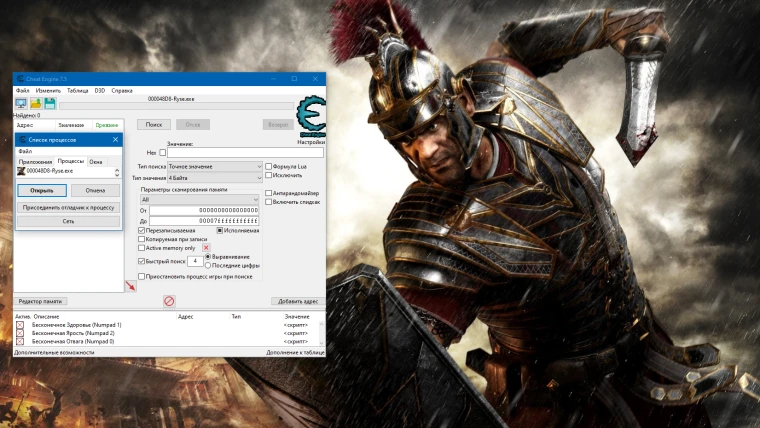The height and width of the screenshot is (428, 760).
Task: Click the Открыть button
Action: [x=42, y=190]
